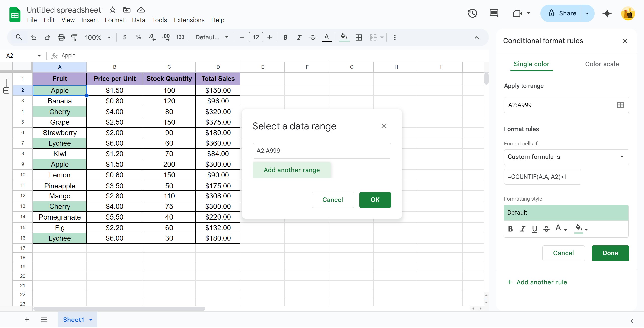644x328 pixels.
Task: Toggle italic in Formatting style
Action: click(x=523, y=229)
